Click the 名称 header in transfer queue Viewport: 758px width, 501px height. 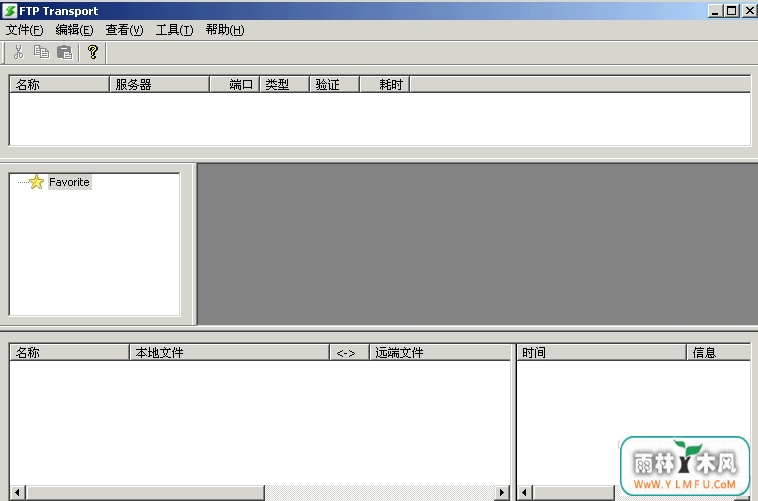(70, 353)
